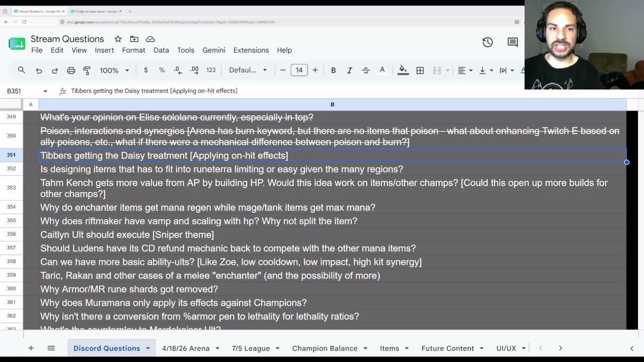Screen dimensions: 644x362
Task: Add a new sheet with plus
Action: click(31, 348)
